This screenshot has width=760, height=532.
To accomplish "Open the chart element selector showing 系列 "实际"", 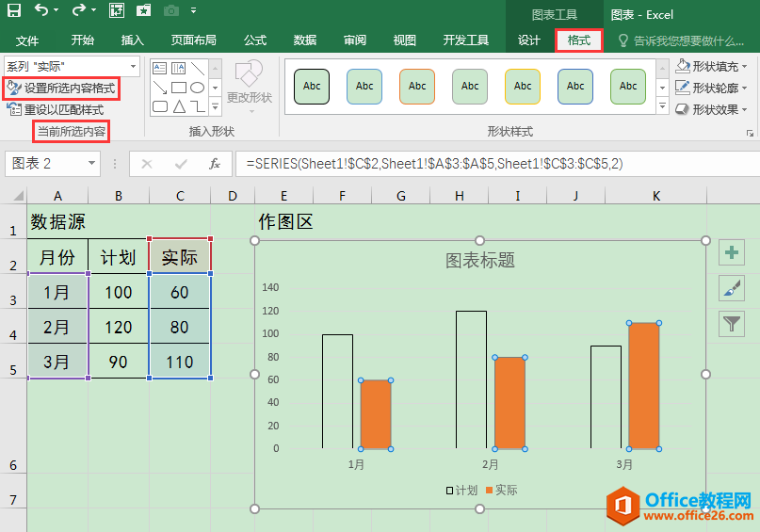I will (x=72, y=66).
